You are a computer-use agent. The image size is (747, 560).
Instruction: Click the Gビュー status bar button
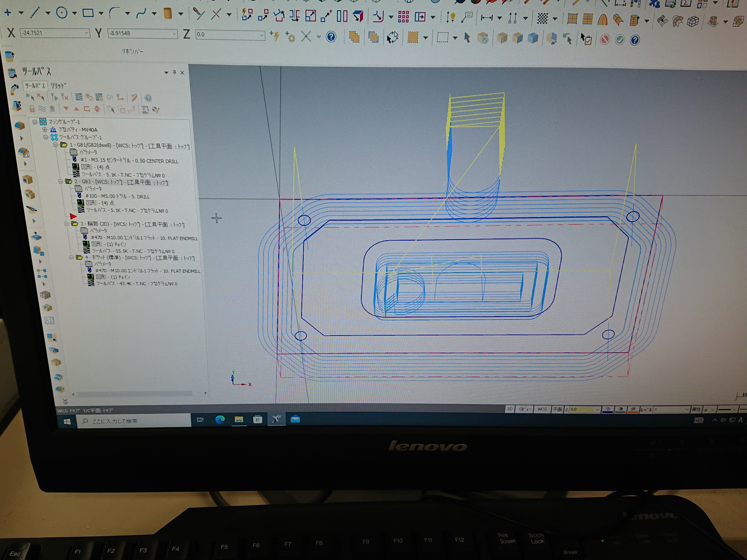point(525,409)
